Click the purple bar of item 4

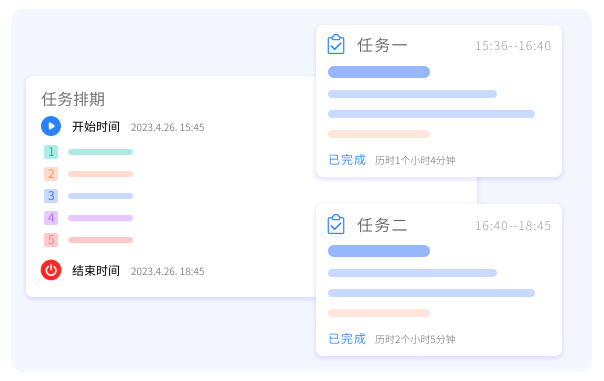[x=101, y=218]
